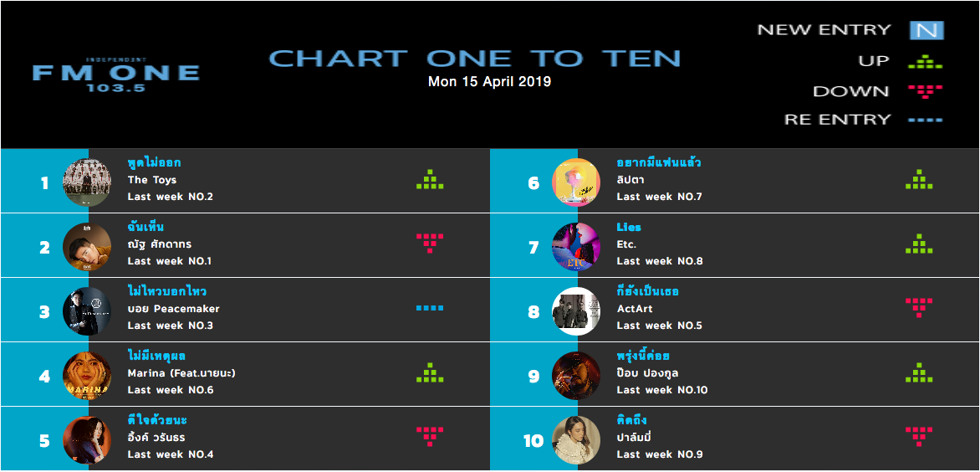Click the re-entry dashes beside Peacemaker
980x472 pixels.
pos(430,308)
